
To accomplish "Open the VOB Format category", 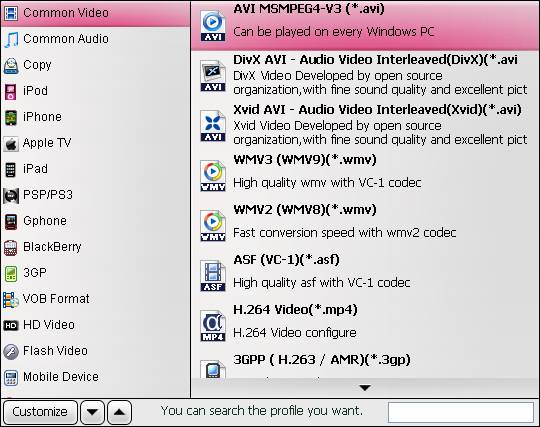I will [95, 300].
